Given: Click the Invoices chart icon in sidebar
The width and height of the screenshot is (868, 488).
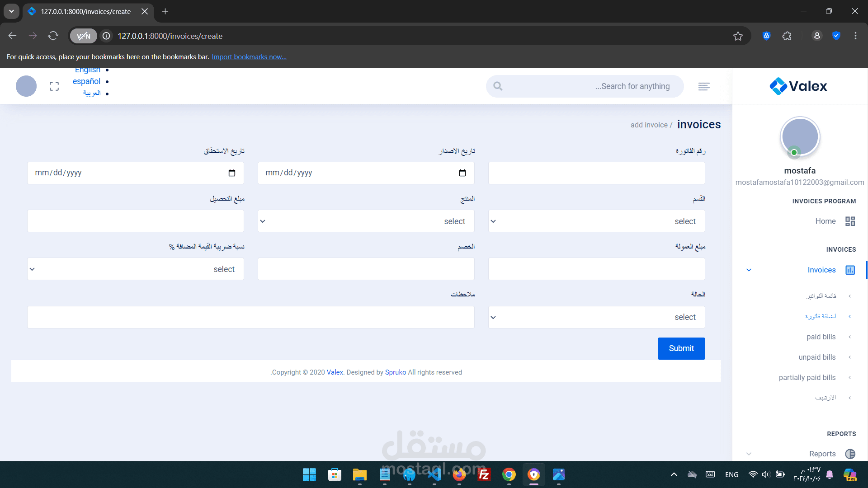Looking at the screenshot, I should coord(850,270).
